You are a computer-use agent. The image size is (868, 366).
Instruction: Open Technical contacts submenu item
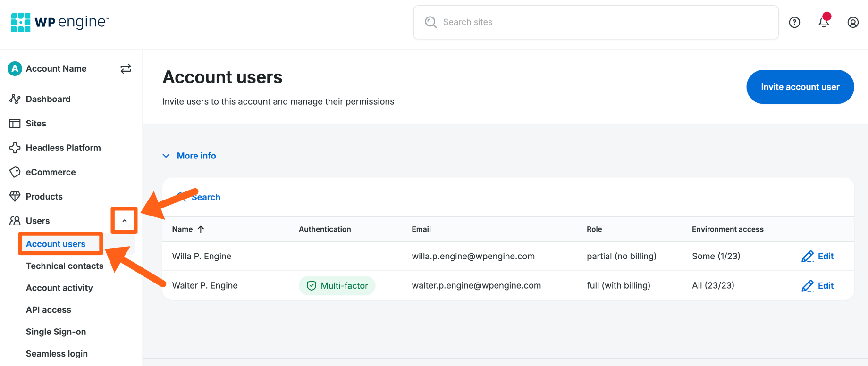coord(65,266)
